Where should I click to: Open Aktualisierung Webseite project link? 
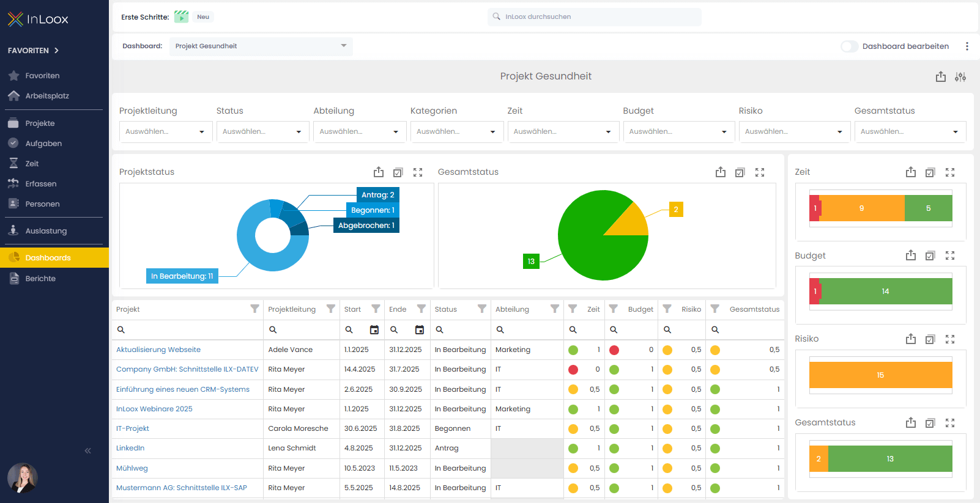coord(158,350)
